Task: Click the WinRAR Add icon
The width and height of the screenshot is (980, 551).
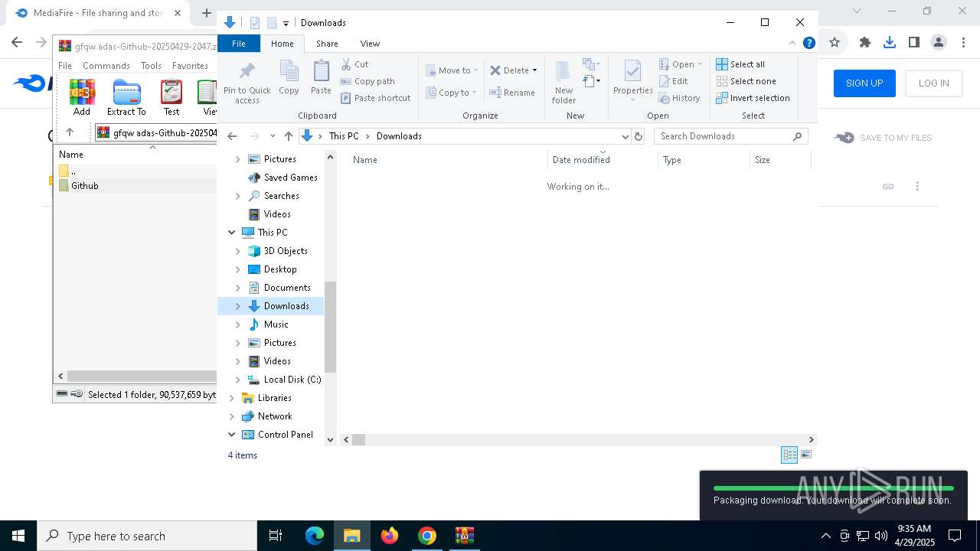Action: coord(82,97)
